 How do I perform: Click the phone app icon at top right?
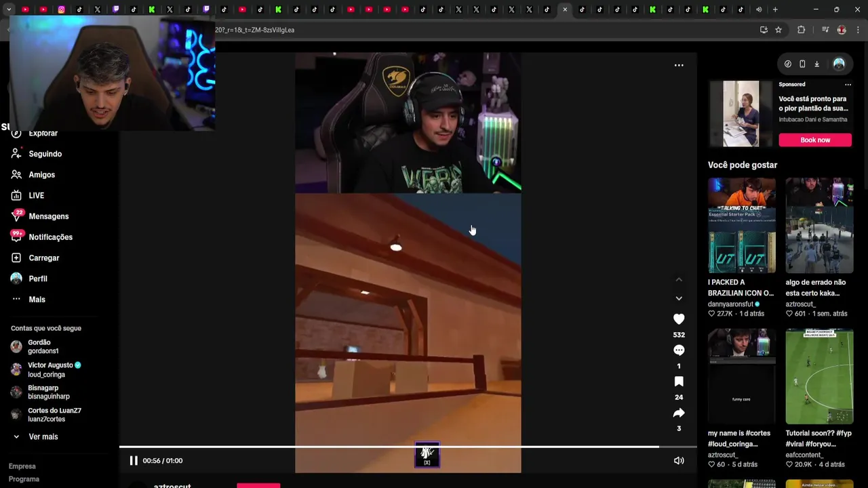tap(802, 64)
